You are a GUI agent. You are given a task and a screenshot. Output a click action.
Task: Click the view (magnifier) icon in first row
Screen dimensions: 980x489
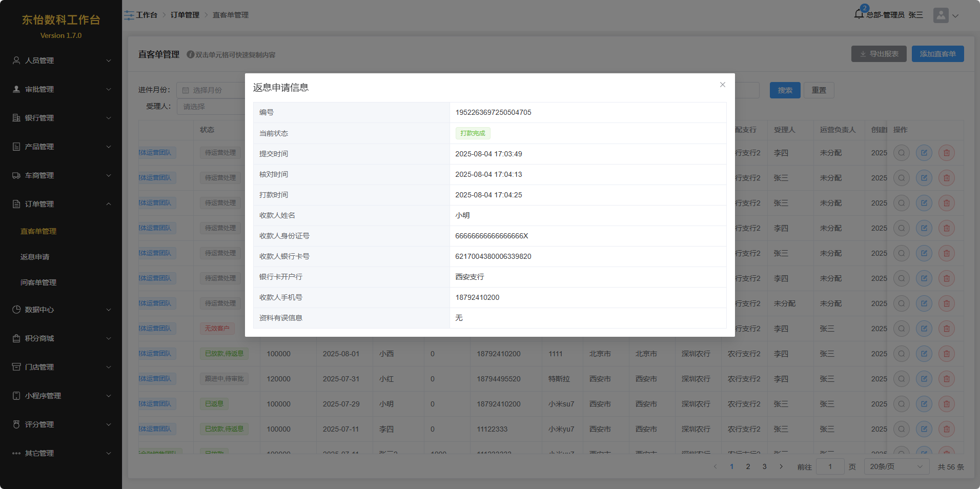(x=901, y=153)
